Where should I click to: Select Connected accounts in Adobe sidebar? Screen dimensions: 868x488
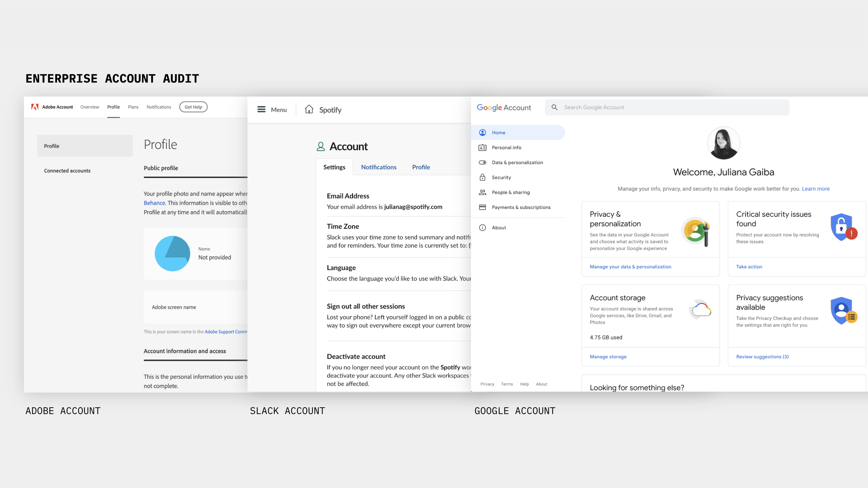tap(67, 171)
